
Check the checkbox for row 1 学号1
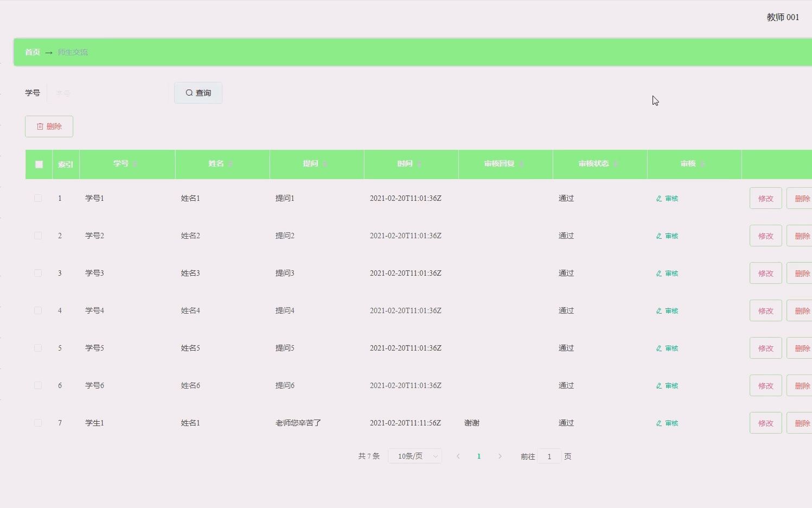point(38,198)
